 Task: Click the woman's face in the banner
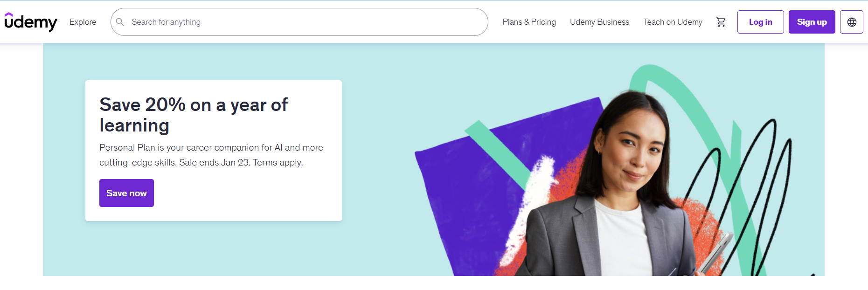click(x=634, y=149)
